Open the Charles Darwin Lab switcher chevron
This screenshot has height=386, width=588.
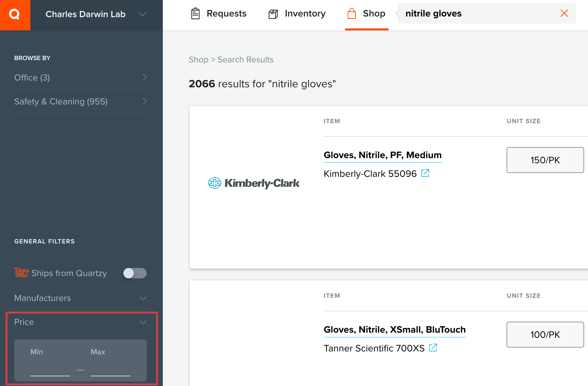tap(142, 14)
